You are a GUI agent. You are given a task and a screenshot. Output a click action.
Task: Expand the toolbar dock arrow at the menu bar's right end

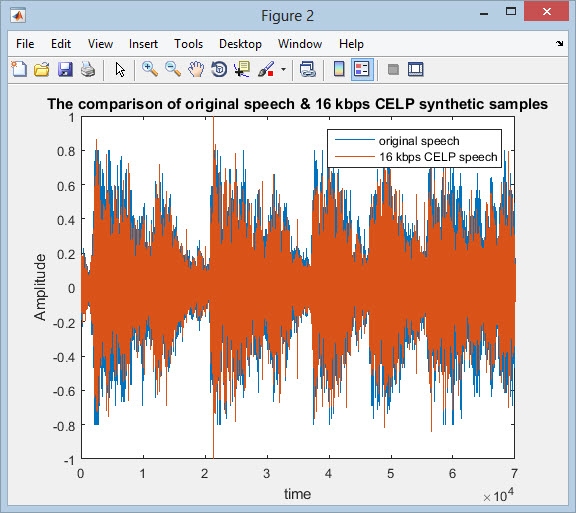(559, 43)
